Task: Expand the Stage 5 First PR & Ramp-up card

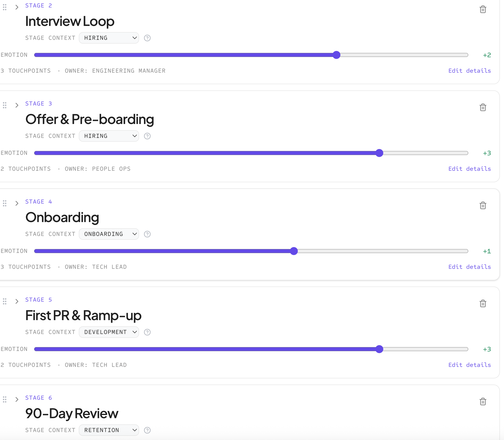Action: pos(17,301)
